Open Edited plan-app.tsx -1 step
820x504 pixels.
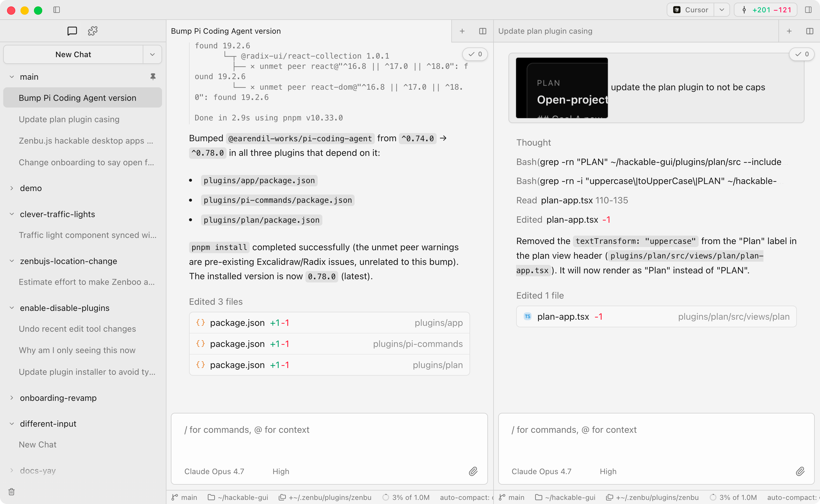click(563, 220)
